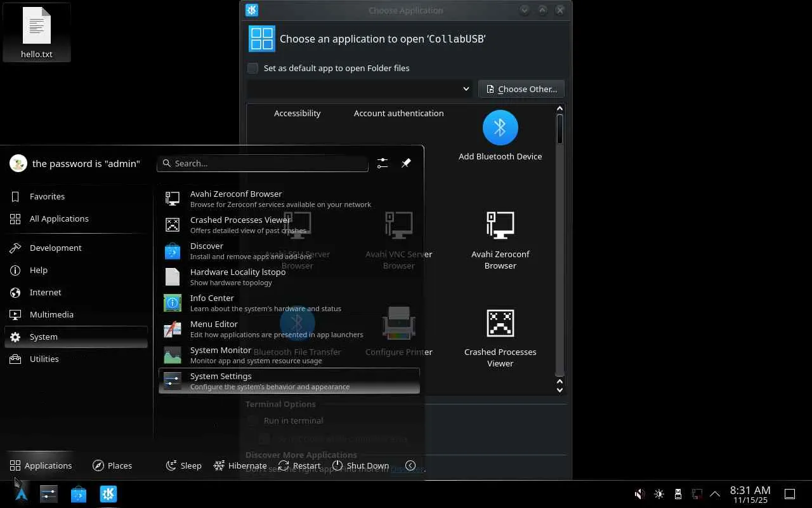Click the launcher configure sliders icon

pos(383,163)
